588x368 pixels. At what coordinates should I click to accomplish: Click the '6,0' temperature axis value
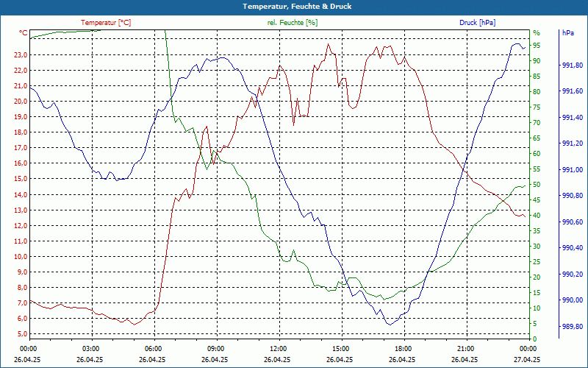click(22, 319)
